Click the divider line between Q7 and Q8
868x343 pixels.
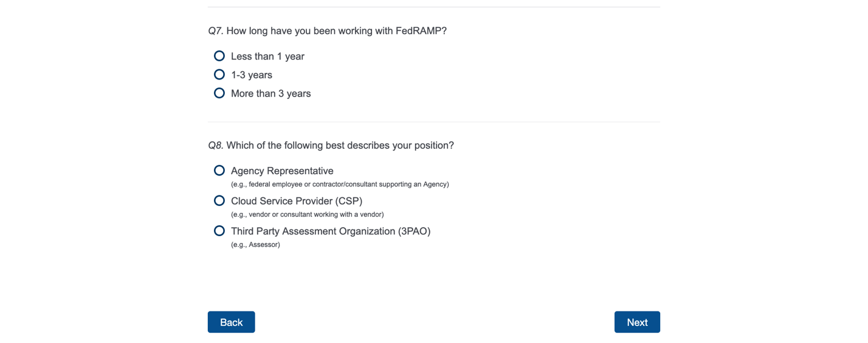(x=433, y=122)
